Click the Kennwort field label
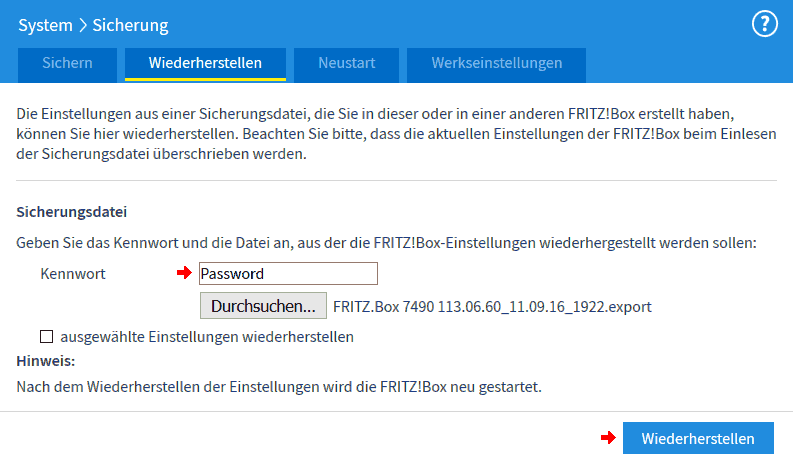The width and height of the screenshot is (793, 463). click(x=73, y=274)
